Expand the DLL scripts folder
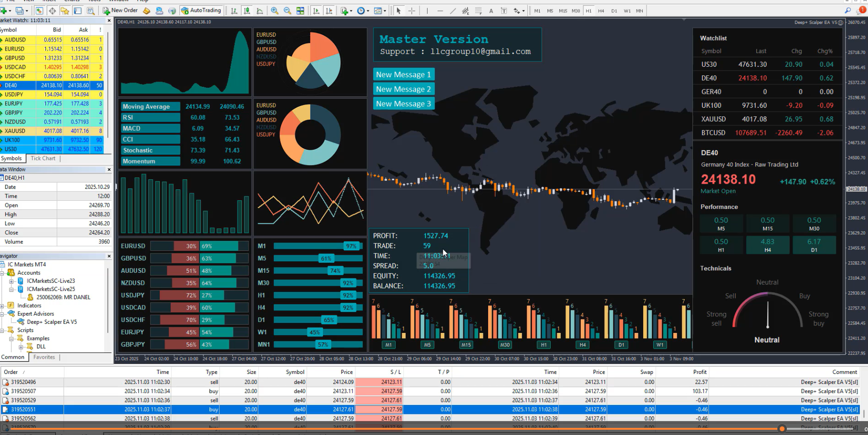 [x=21, y=347]
